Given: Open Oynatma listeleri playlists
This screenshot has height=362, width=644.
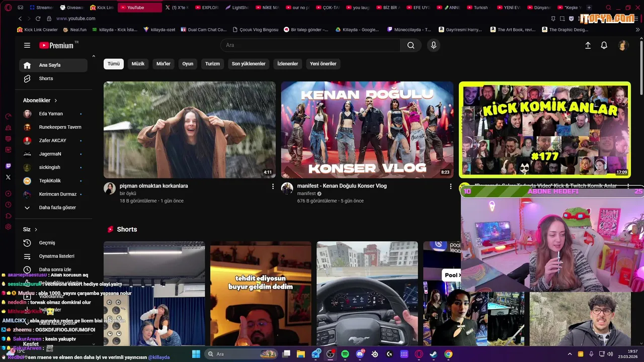Looking at the screenshot, I should [x=53, y=256].
